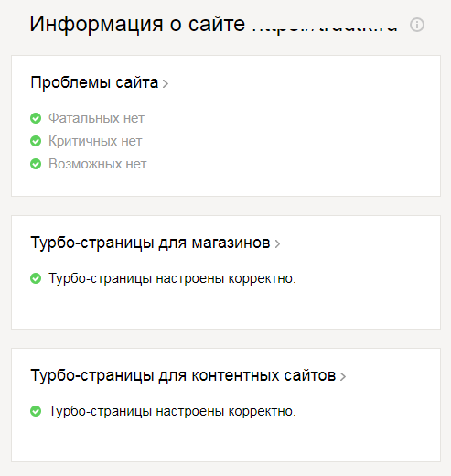Click status text in магазинов Turbo card

[x=172, y=278]
